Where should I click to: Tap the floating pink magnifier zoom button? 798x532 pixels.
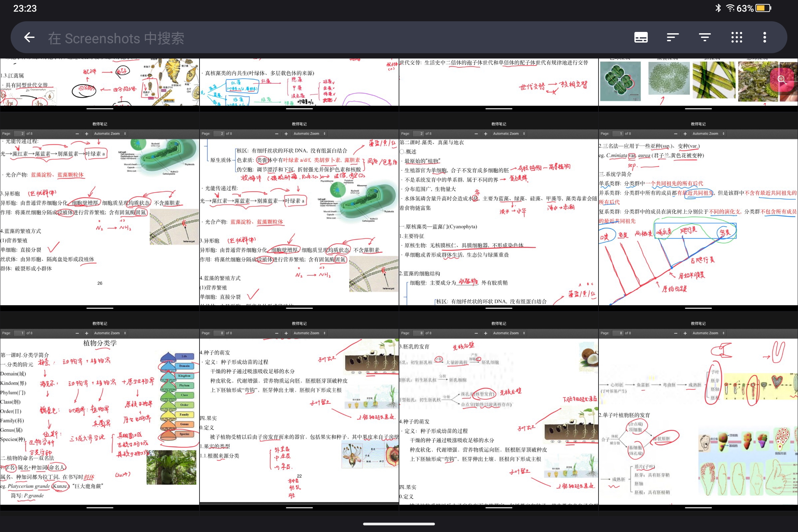coord(782,80)
